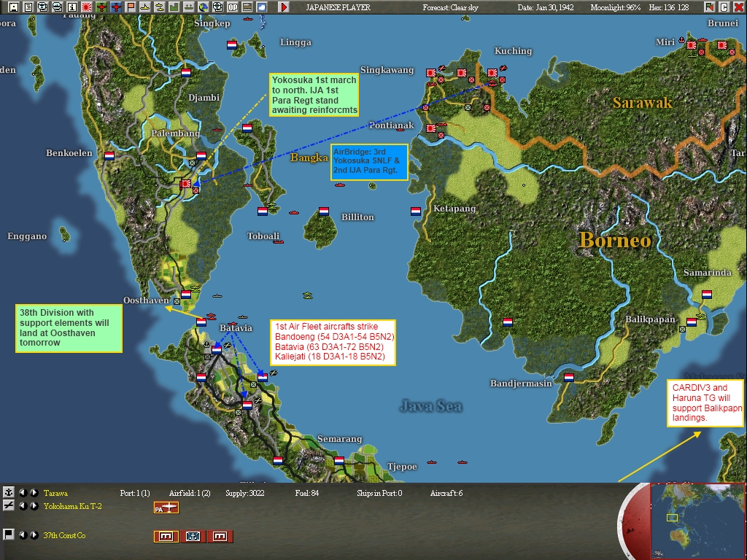Click the single yellow ship icon

tap(145, 7)
